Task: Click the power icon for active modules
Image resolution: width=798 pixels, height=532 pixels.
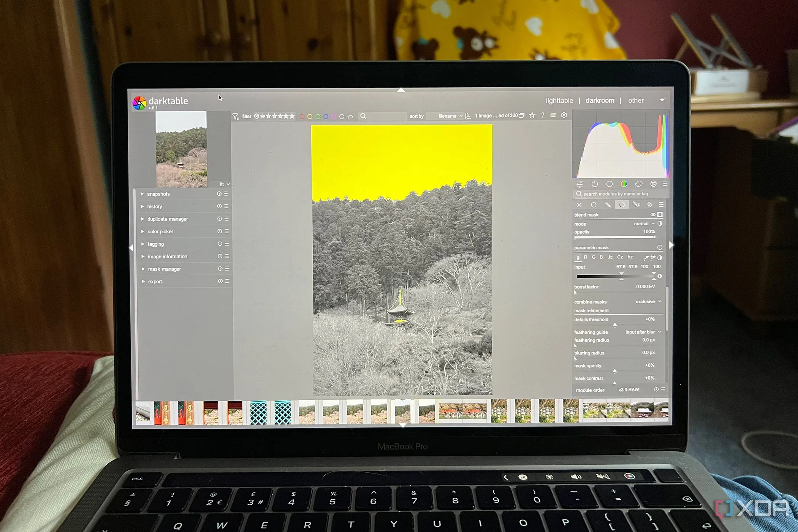Action: click(x=595, y=184)
